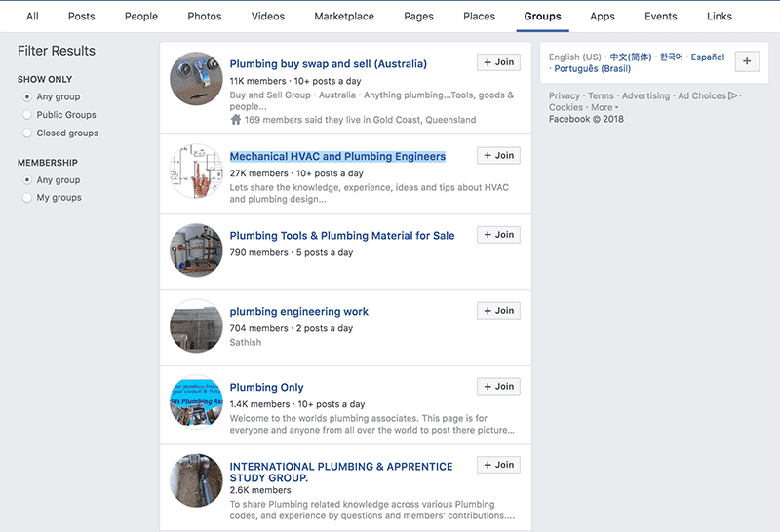Switch language to Español

click(x=708, y=57)
